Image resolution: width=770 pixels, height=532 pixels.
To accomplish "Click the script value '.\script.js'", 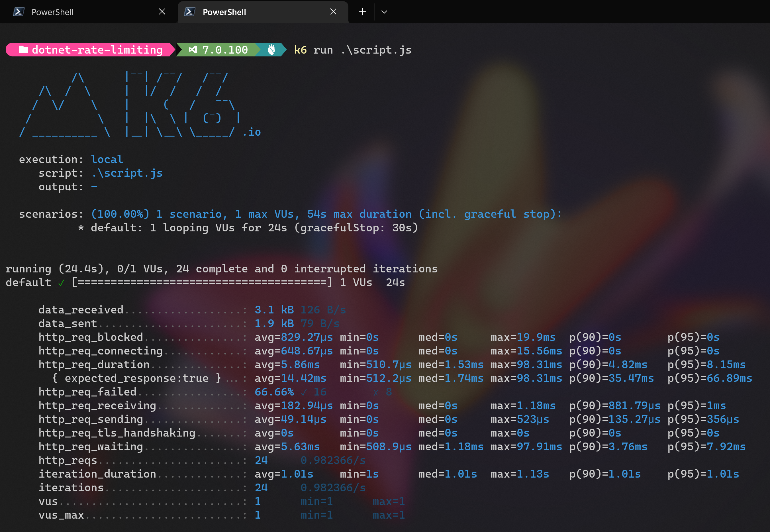I will tap(127, 173).
